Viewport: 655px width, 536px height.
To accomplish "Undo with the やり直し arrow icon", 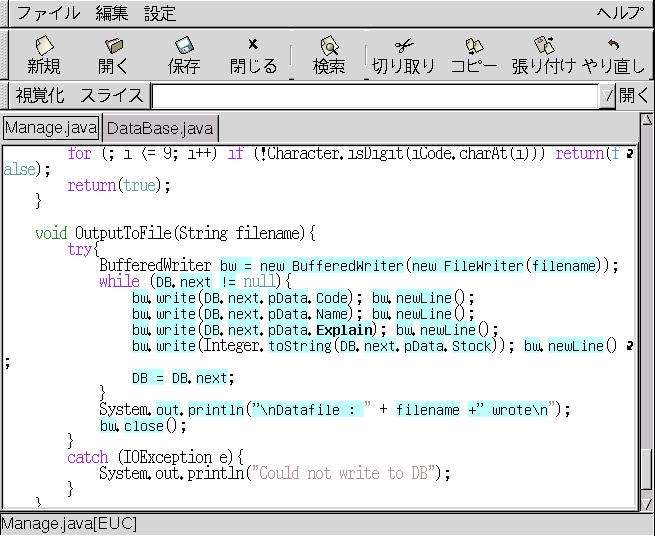I will pyautogui.click(x=614, y=55).
